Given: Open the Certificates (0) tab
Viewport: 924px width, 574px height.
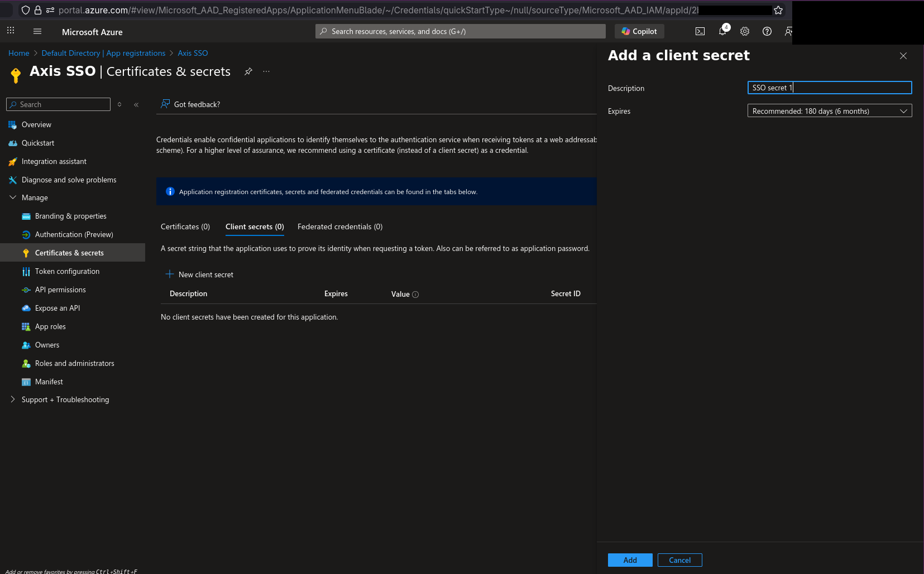Looking at the screenshot, I should coord(185,226).
